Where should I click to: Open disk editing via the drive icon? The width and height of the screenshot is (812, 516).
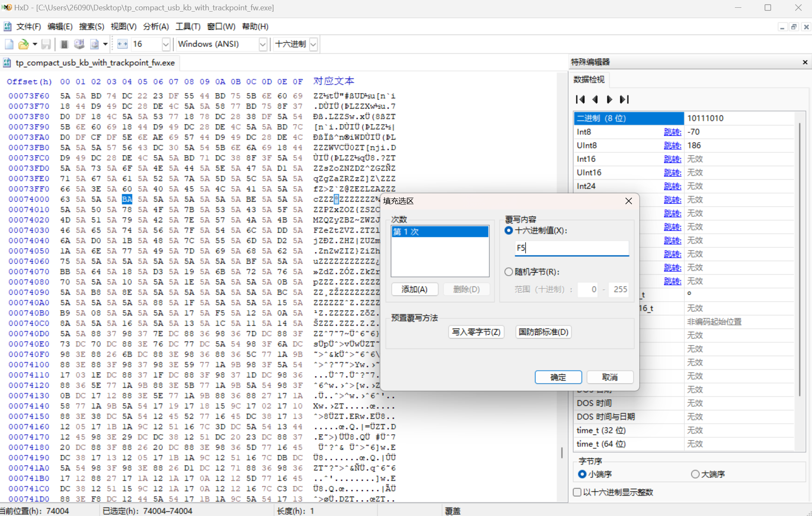point(79,44)
